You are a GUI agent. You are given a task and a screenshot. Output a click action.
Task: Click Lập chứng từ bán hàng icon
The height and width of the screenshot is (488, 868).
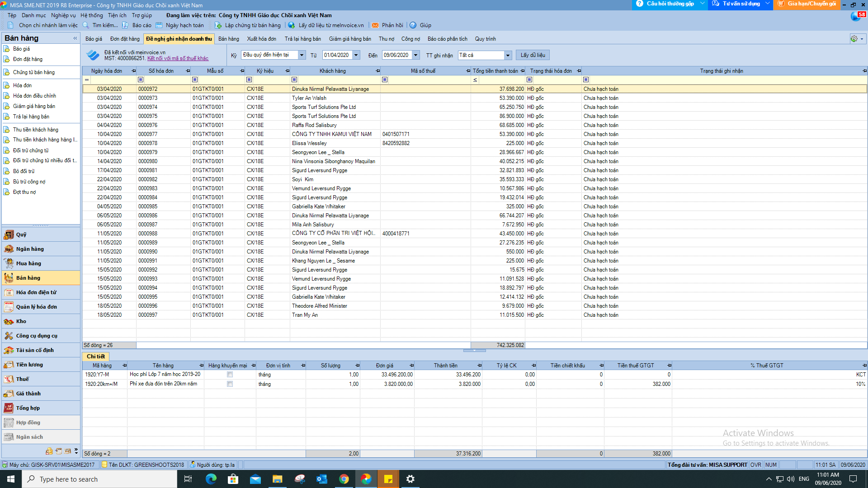click(x=218, y=25)
